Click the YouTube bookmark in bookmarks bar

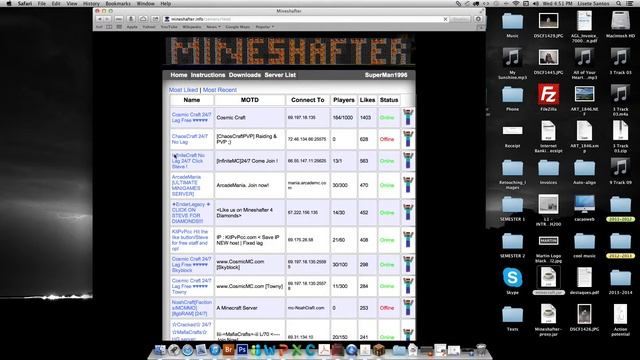click(169, 27)
